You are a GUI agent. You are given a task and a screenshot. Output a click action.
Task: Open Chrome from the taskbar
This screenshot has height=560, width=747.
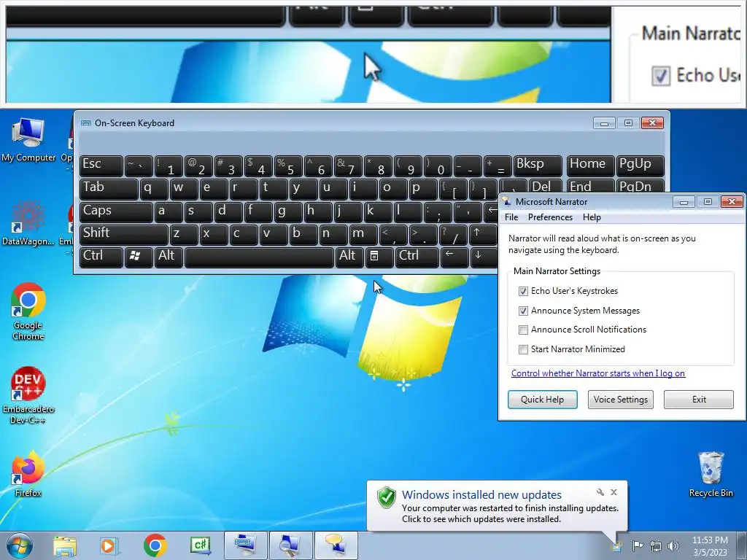[x=155, y=545]
